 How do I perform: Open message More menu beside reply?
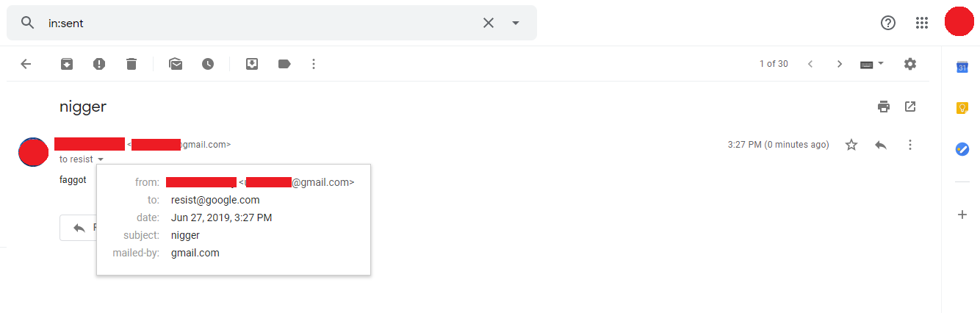click(x=910, y=145)
